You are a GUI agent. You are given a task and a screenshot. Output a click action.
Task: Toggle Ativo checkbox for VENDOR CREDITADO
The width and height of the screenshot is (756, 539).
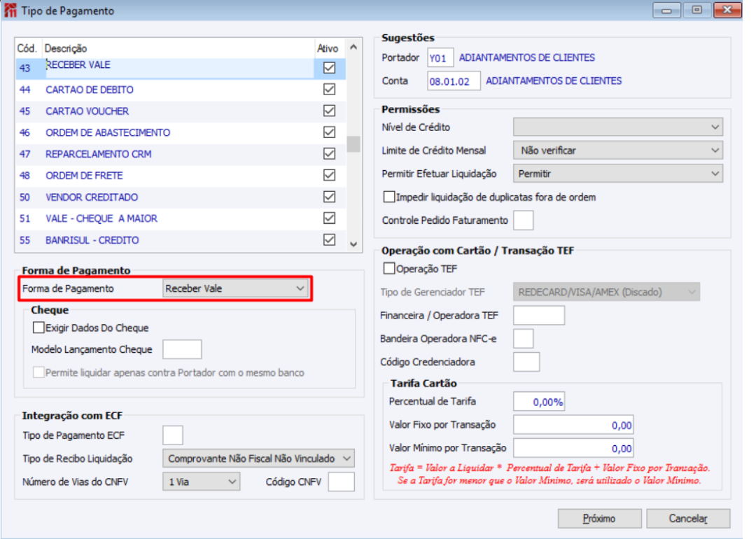(x=329, y=197)
